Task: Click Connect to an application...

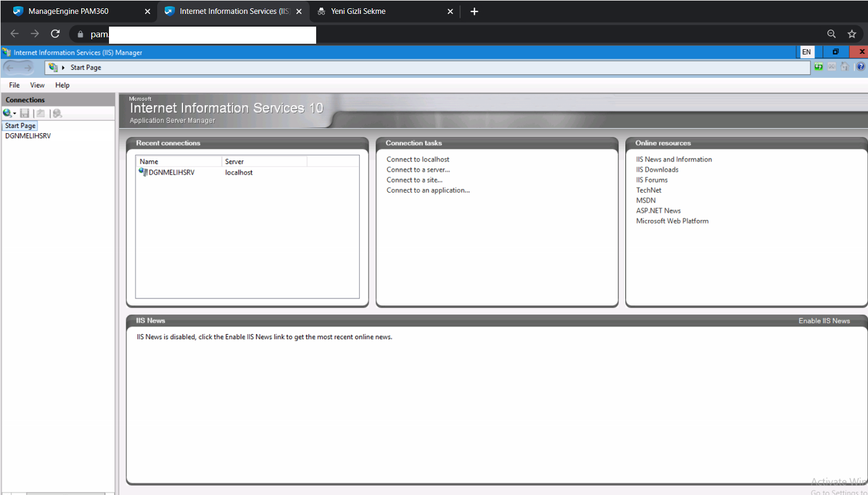Action: [x=428, y=190]
